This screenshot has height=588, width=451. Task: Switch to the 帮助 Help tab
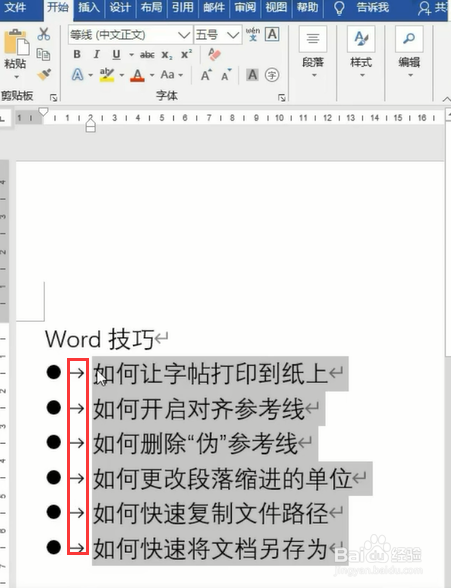[x=307, y=7]
